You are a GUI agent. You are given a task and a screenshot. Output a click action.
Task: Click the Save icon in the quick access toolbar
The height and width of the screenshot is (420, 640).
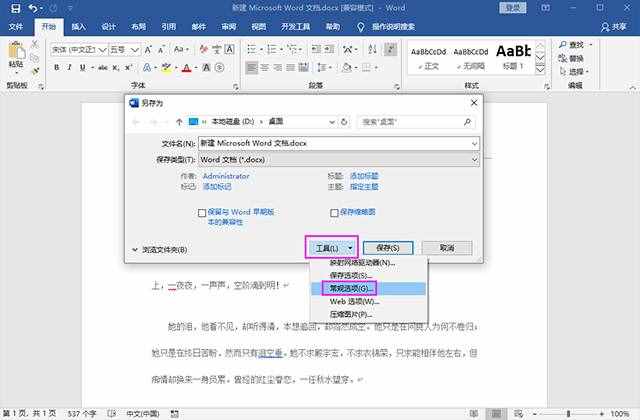15,8
